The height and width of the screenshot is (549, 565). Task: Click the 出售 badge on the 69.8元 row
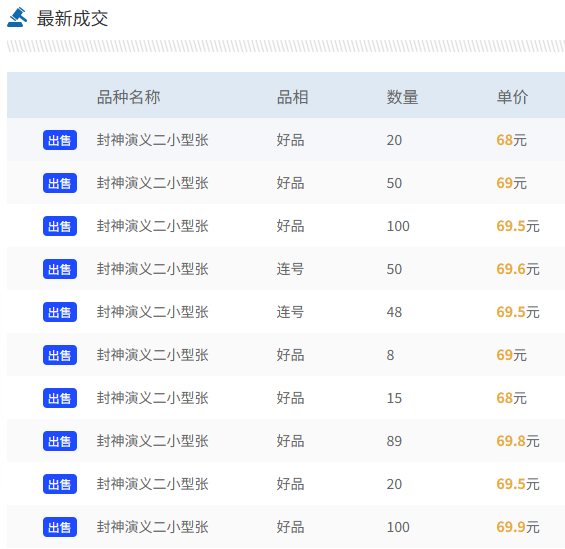coord(60,441)
